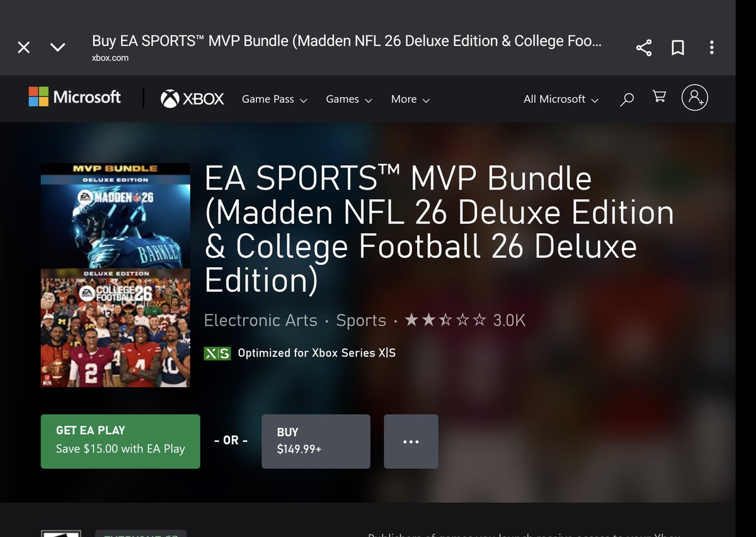
Task: Sign in with account icon
Action: 695,98
